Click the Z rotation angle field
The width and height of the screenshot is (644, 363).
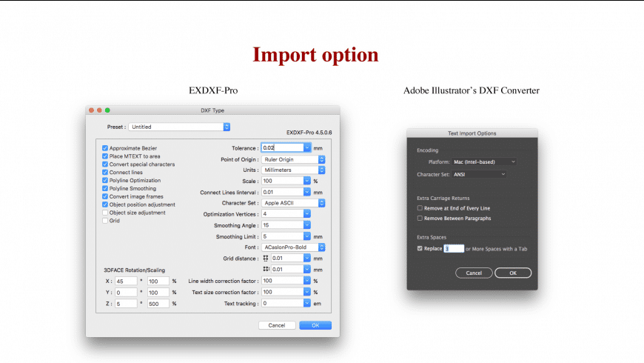[x=126, y=304]
